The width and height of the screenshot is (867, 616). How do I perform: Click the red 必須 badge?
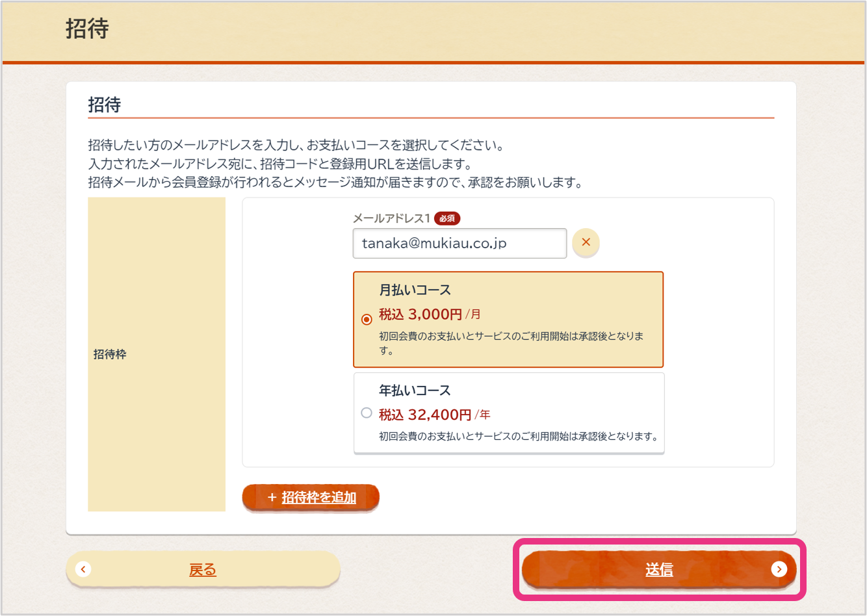point(447,219)
